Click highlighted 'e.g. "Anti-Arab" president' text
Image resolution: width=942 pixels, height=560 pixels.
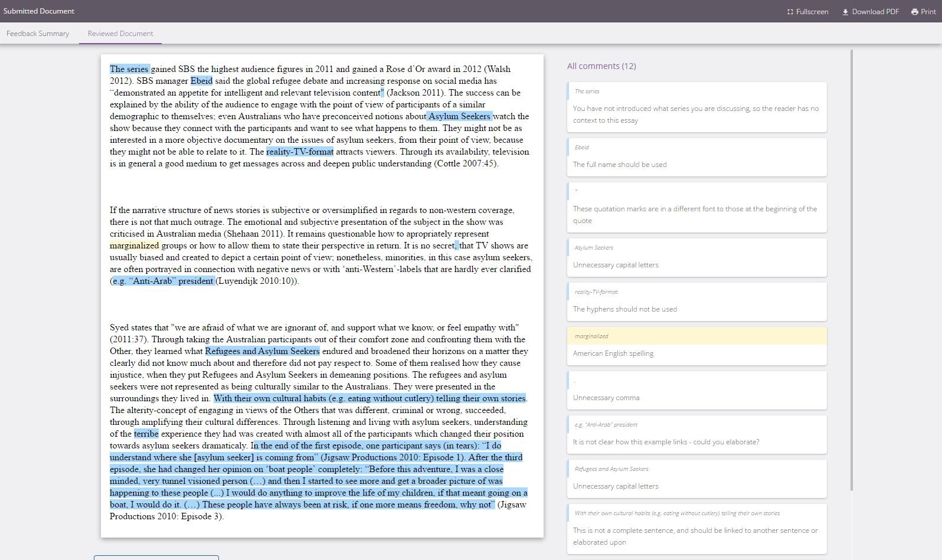[163, 281]
